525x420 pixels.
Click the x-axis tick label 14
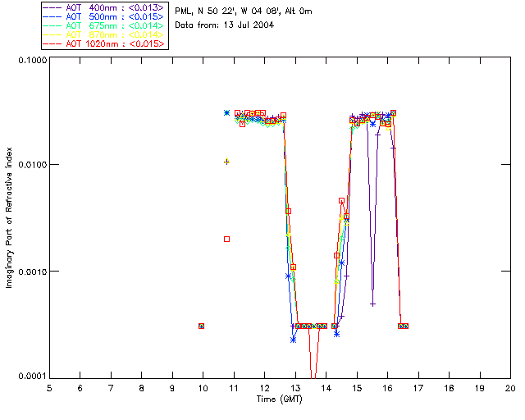326,388
